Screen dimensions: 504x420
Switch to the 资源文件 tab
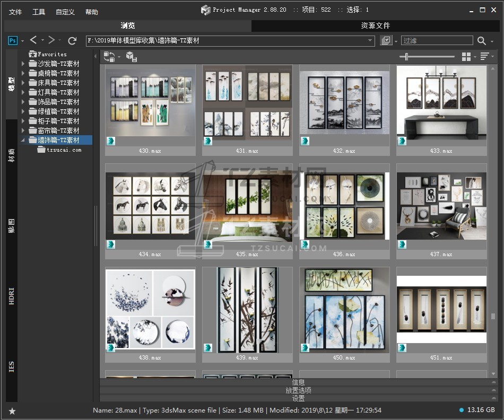[x=375, y=25]
